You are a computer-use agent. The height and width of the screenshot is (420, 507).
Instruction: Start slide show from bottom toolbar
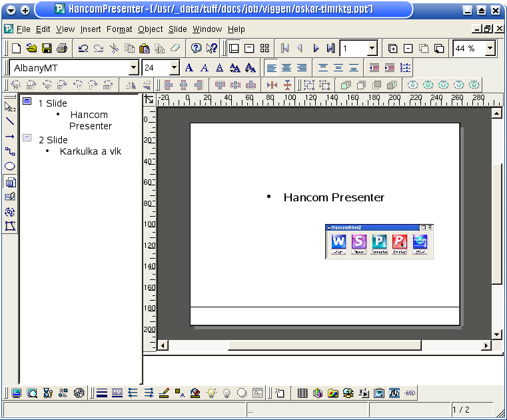[16, 393]
